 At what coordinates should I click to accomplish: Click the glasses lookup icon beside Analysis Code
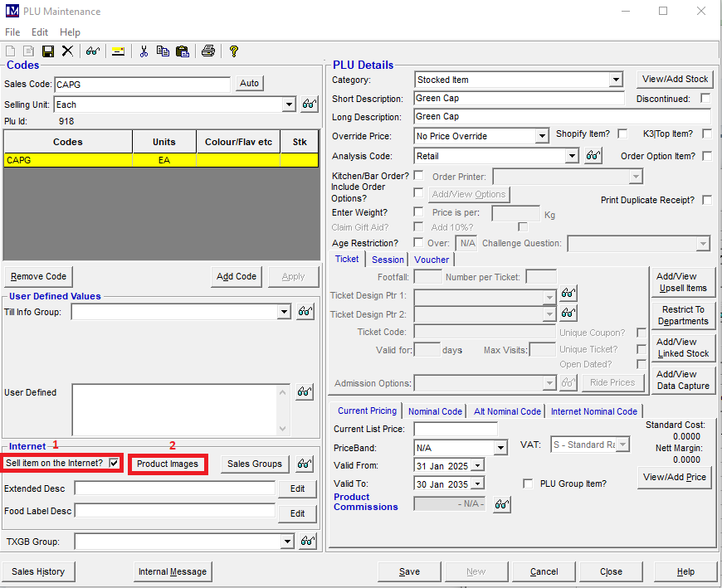point(593,156)
